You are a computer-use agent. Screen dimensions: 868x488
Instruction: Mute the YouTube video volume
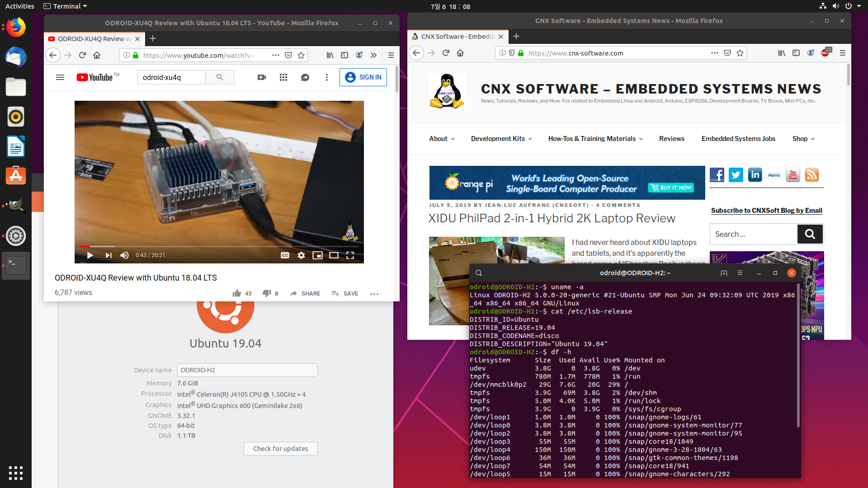tap(124, 255)
